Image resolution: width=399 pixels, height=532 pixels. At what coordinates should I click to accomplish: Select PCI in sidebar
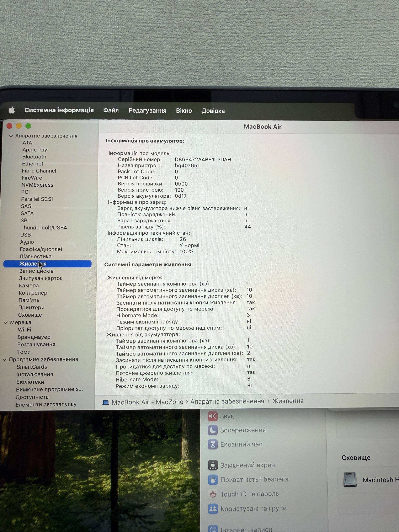26,192
